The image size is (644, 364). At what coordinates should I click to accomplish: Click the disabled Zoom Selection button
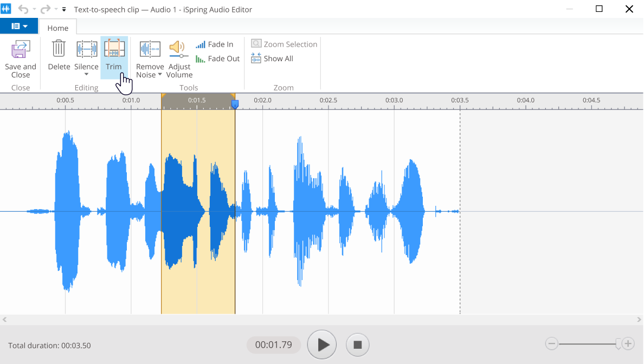coord(283,44)
